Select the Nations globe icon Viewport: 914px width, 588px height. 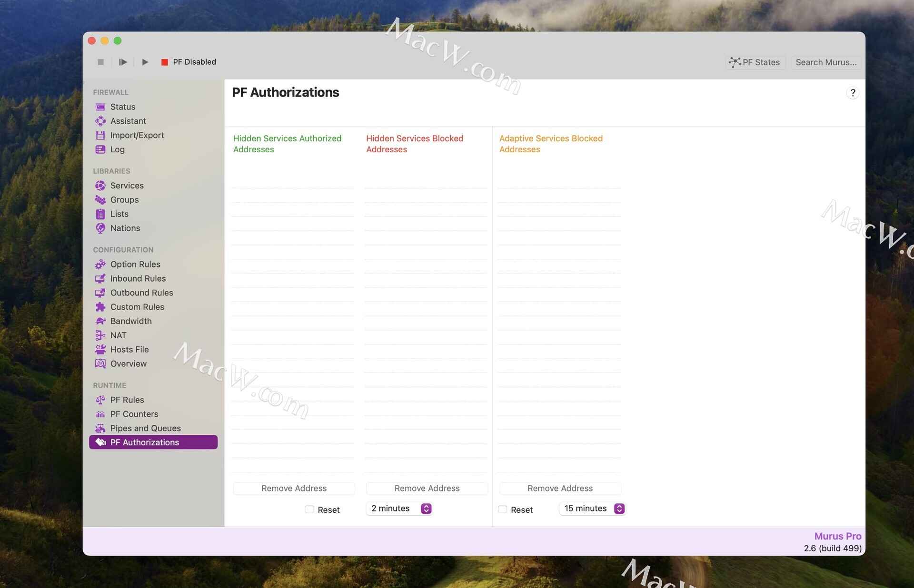coord(100,228)
